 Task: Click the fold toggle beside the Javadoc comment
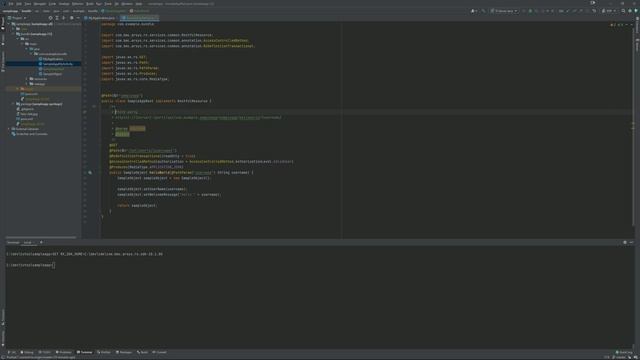tap(94, 107)
